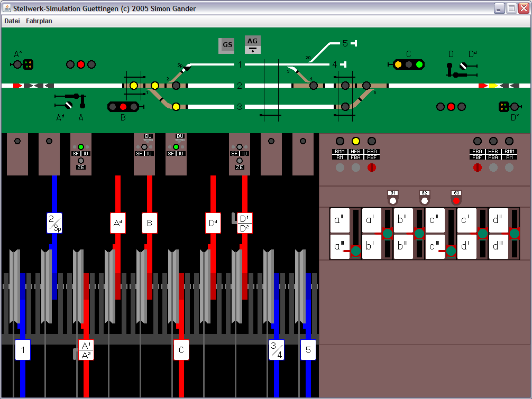Open the Datei menu
This screenshot has height=399, width=532.
point(12,21)
